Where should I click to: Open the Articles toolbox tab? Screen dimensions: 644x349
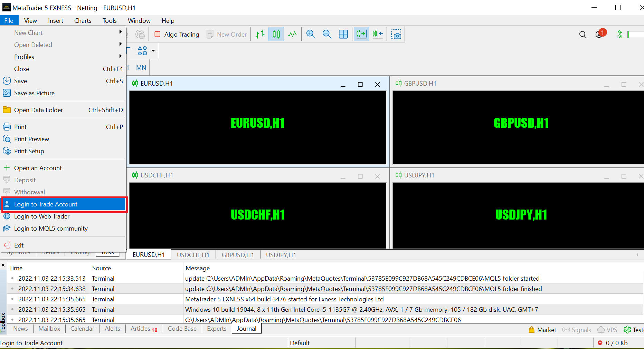(x=144, y=329)
